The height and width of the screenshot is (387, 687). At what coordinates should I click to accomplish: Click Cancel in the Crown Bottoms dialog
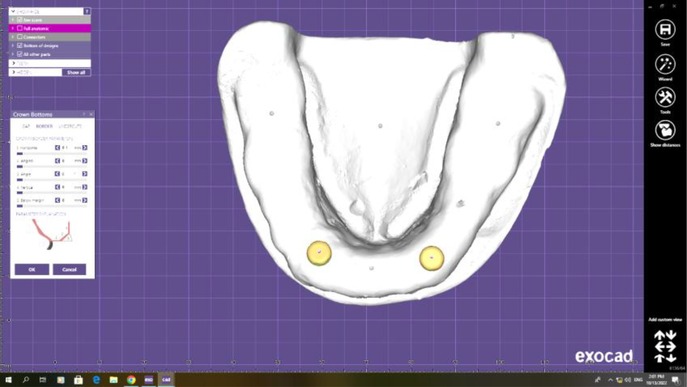coord(69,270)
